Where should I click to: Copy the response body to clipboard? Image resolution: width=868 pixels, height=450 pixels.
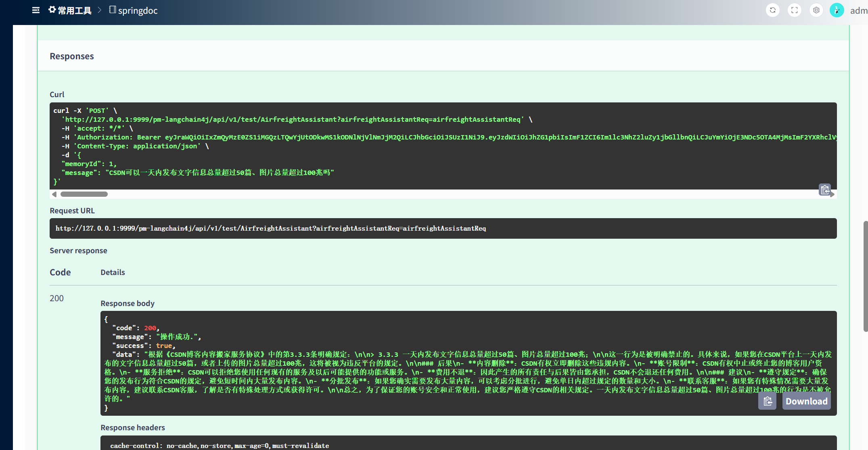click(x=767, y=401)
